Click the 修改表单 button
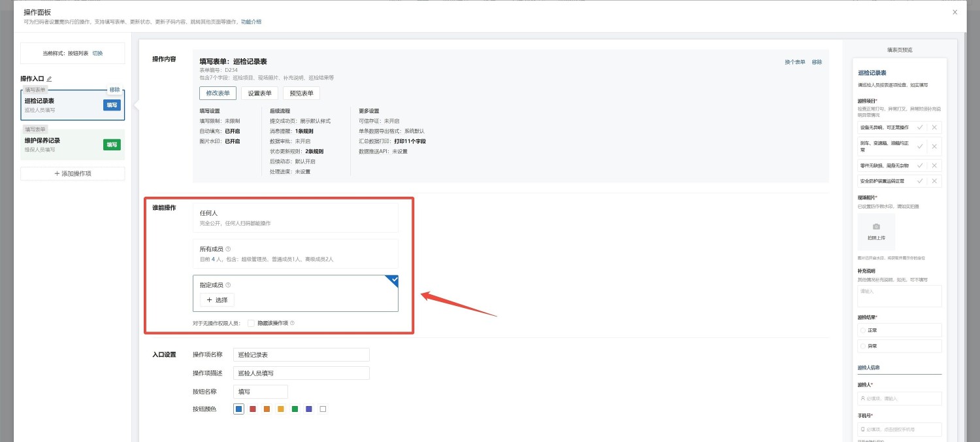Image resolution: width=980 pixels, height=442 pixels. point(218,93)
